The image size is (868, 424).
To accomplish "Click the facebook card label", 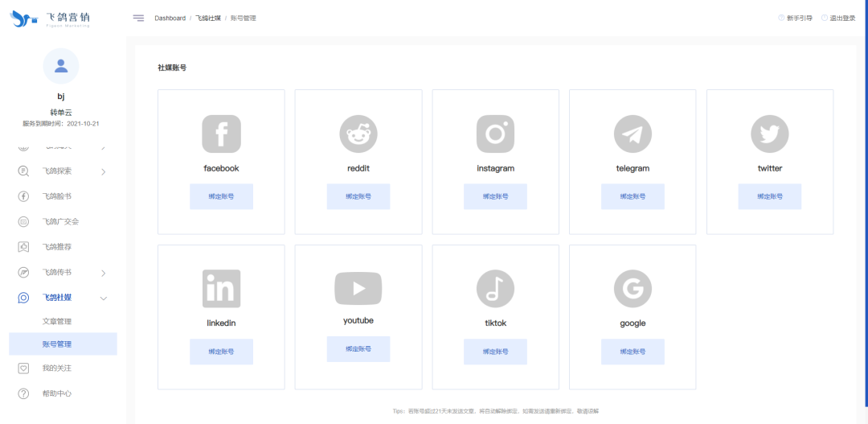I will (222, 168).
